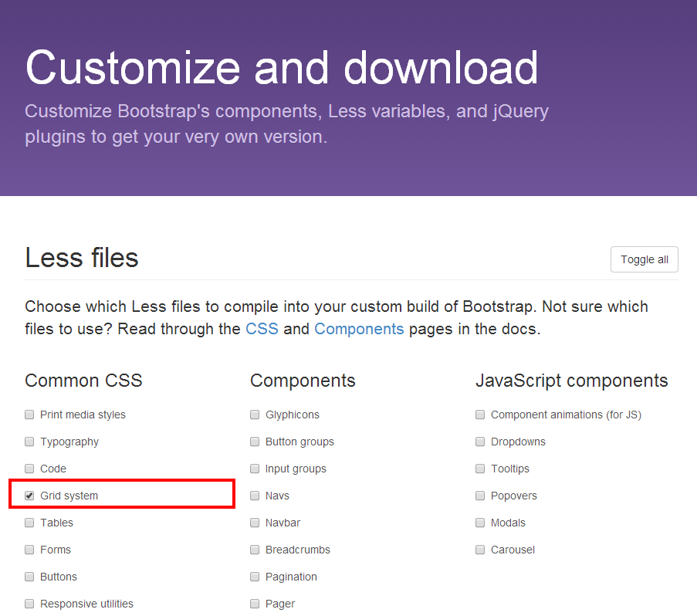Check the Pagination checkbox
The width and height of the screenshot is (697, 616).
coord(255,577)
